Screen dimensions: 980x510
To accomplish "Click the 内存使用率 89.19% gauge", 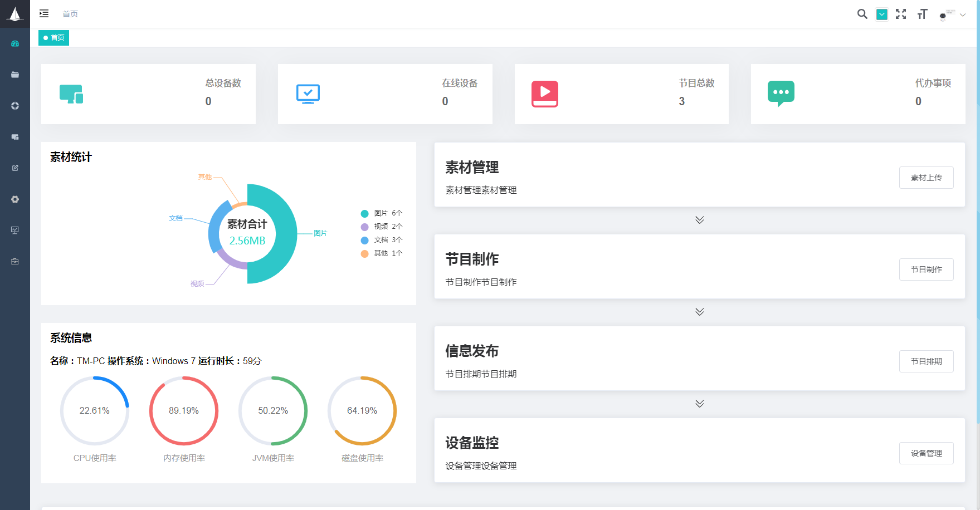I will pyautogui.click(x=184, y=411).
